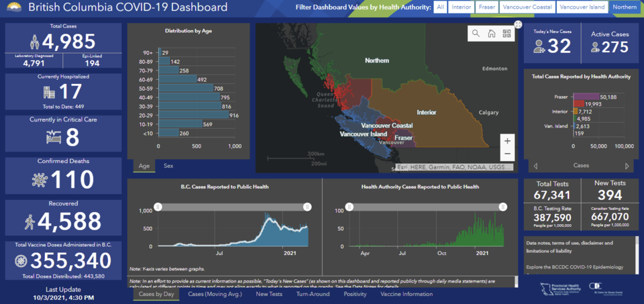
Task: Switch to the Sex distribution tab
Action: click(x=168, y=166)
